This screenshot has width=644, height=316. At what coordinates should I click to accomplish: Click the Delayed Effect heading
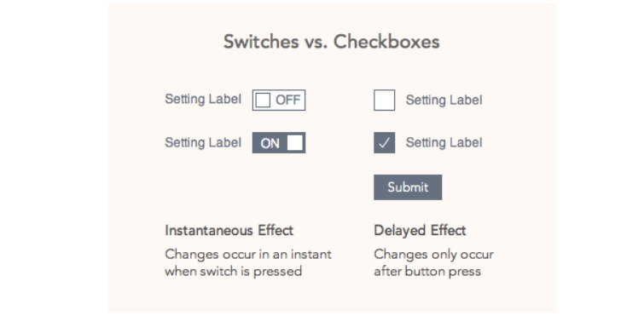tap(420, 230)
